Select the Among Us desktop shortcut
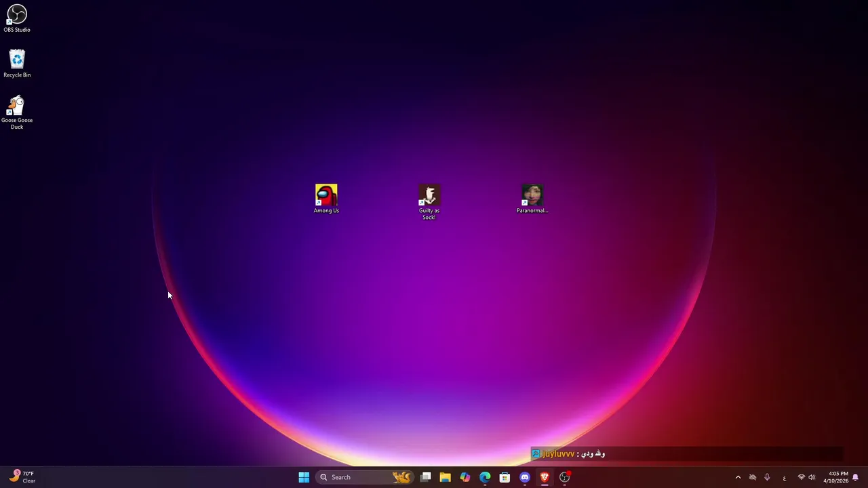This screenshot has height=488, width=868. tap(326, 199)
